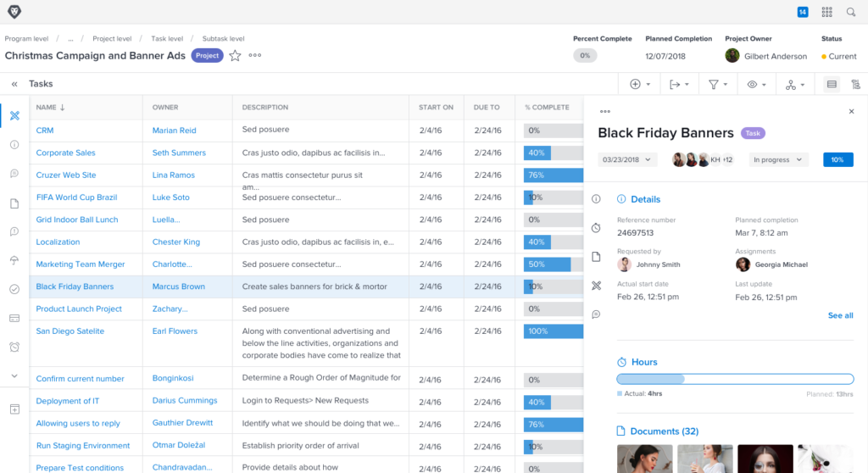
Task: Change the In progress status dropdown
Action: [778, 159]
